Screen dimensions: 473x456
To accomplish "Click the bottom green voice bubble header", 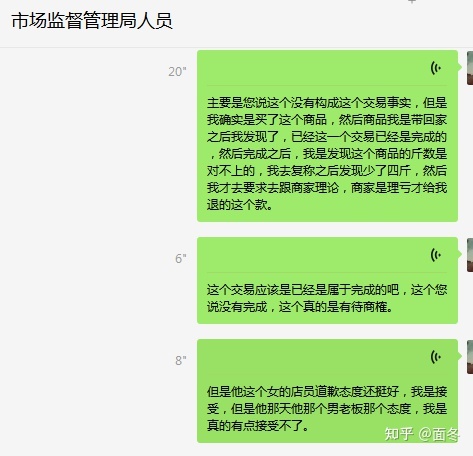I will click(327, 357).
